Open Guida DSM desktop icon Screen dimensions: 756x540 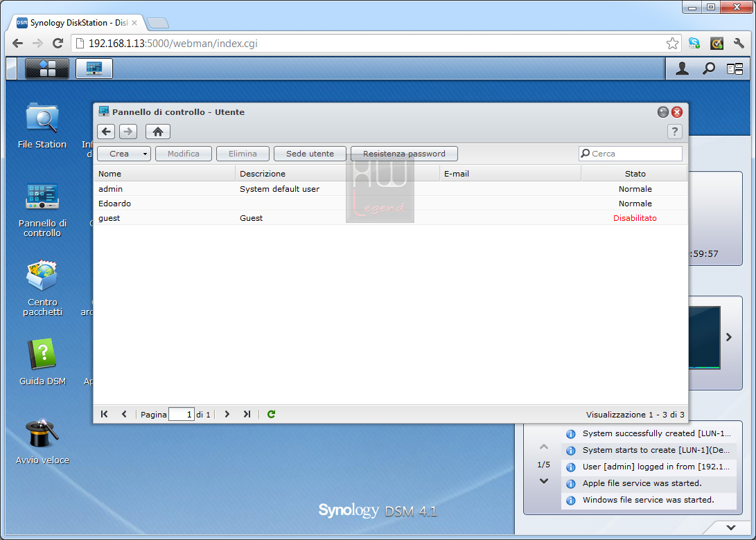[42, 362]
